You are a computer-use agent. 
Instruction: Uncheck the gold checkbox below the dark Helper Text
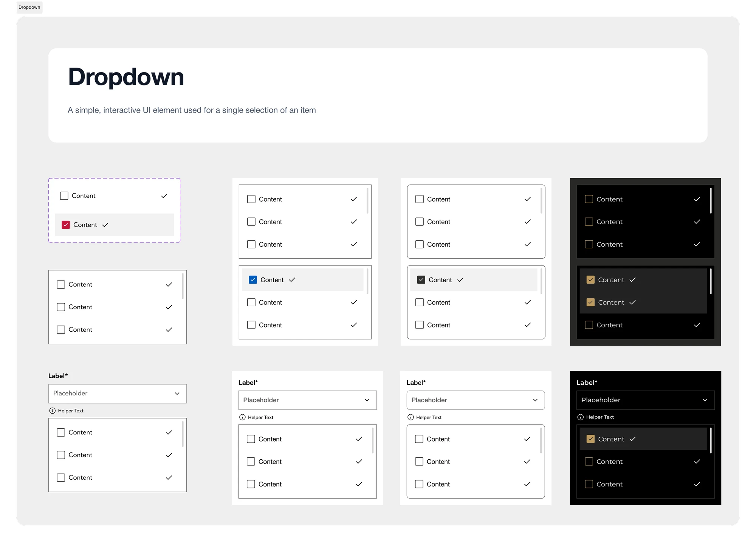[590, 439]
